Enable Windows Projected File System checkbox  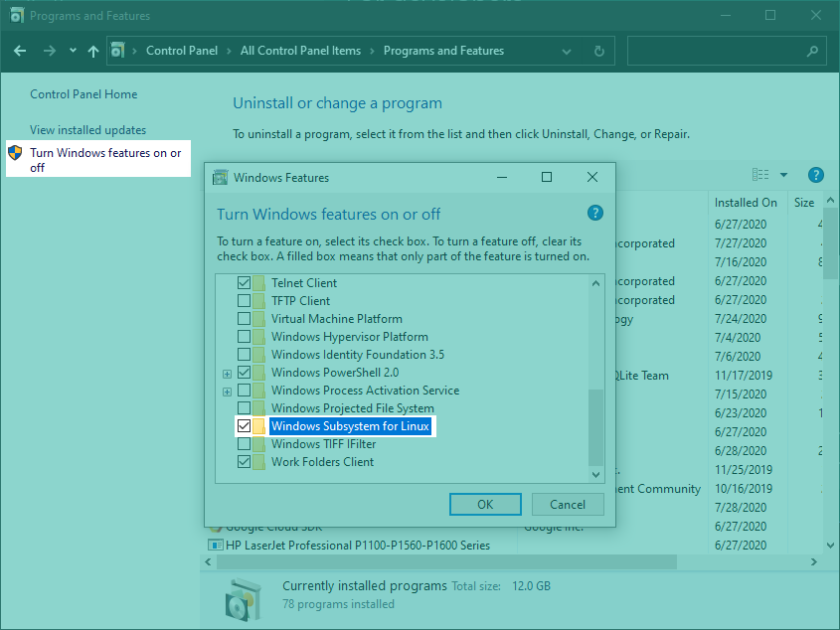click(244, 407)
